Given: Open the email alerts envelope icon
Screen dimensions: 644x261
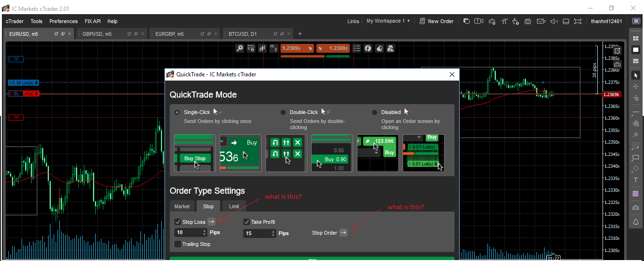Looking at the screenshot, I should (x=541, y=21).
